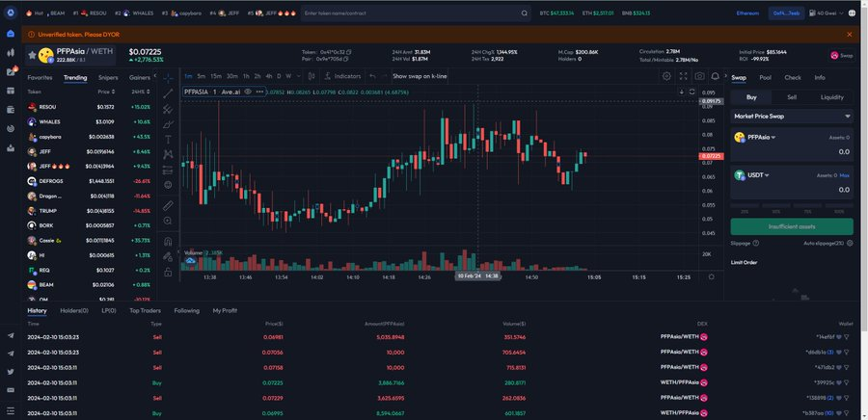Toggle magnet mode on chart
The image size is (868, 420).
(x=168, y=241)
